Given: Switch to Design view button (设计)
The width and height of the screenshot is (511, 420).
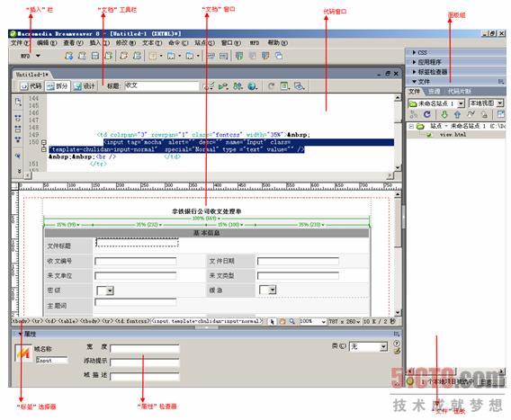Looking at the screenshot, I should [84, 86].
